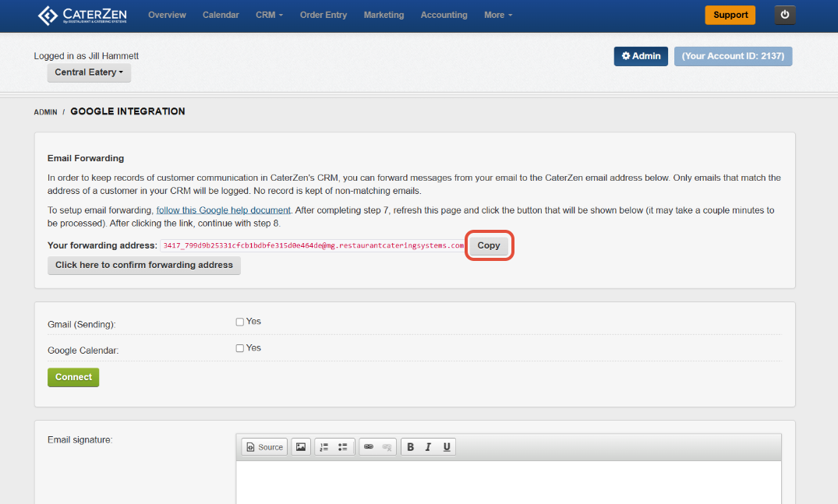Expand the CRM dropdown menu
Viewport: 838px width, 504px height.
pos(270,15)
